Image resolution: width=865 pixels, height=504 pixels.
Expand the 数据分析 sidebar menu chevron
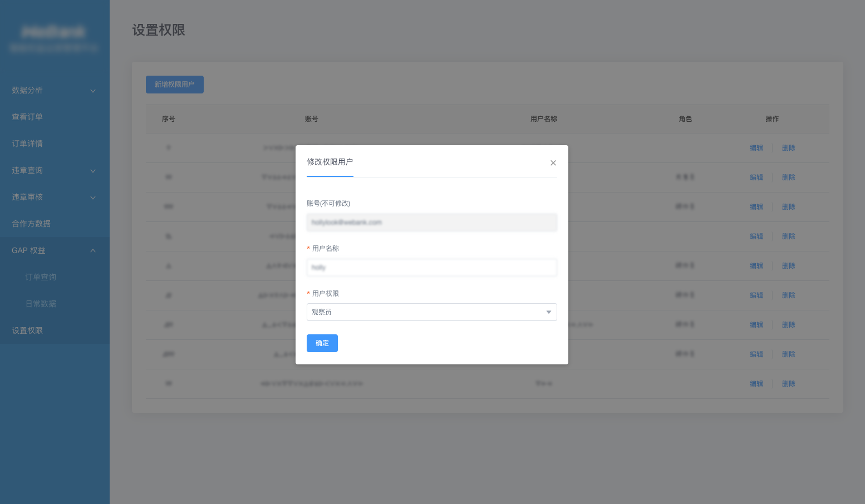[x=93, y=91]
